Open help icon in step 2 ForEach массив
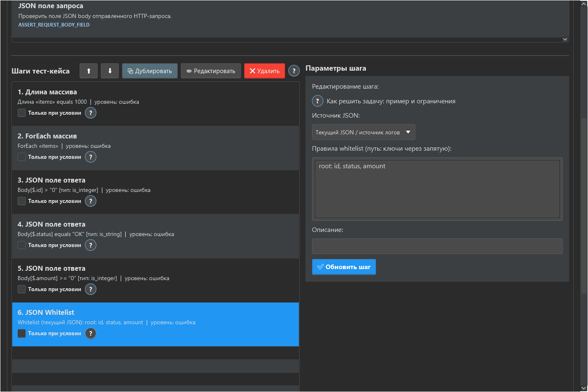Image resolution: width=588 pixels, height=392 pixels. click(x=91, y=157)
